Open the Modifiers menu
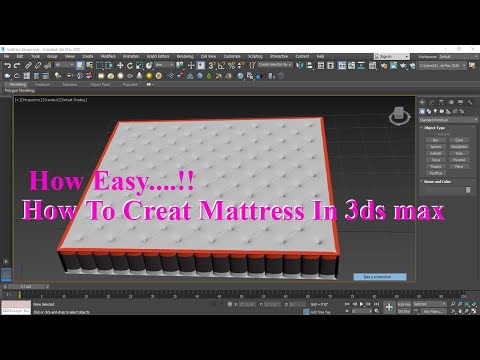The width and height of the screenshot is (480, 360). (x=108, y=56)
